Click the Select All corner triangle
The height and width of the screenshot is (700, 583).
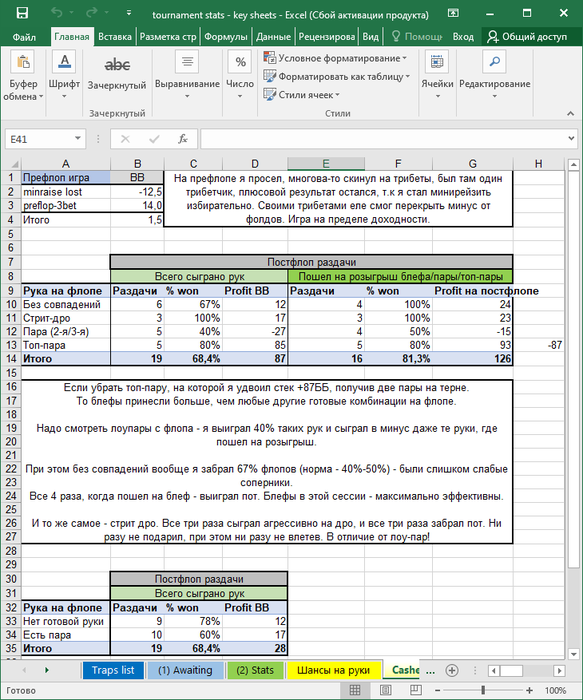[x=14, y=164]
